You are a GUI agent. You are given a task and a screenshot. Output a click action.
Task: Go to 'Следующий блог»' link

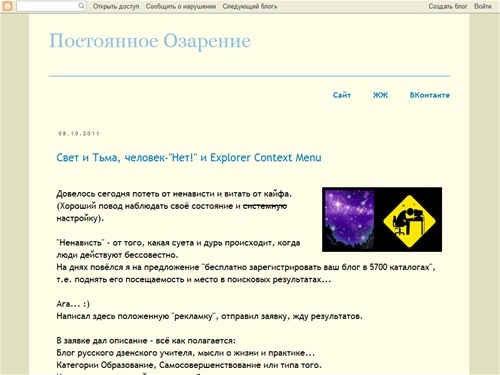point(250,6)
